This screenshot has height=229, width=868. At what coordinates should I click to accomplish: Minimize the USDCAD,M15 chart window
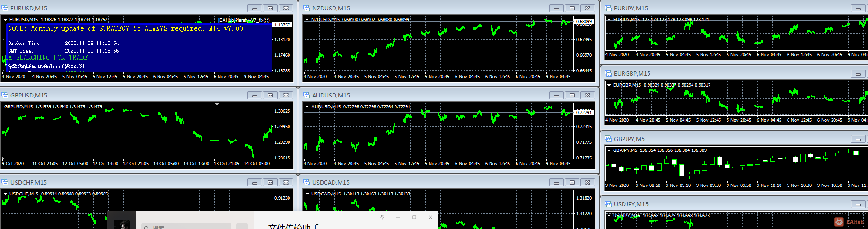(x=556, y=183)
